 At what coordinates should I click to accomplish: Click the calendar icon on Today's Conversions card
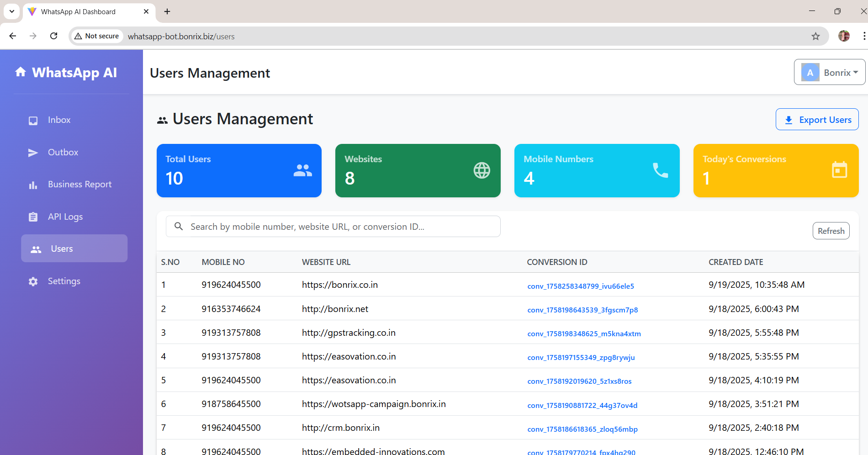(839, 170)
